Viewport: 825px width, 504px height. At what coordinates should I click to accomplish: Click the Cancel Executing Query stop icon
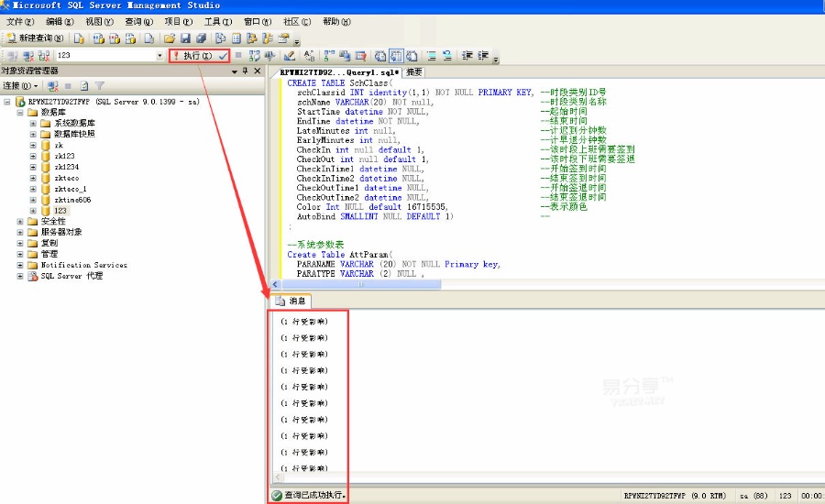tap(237, 55)
